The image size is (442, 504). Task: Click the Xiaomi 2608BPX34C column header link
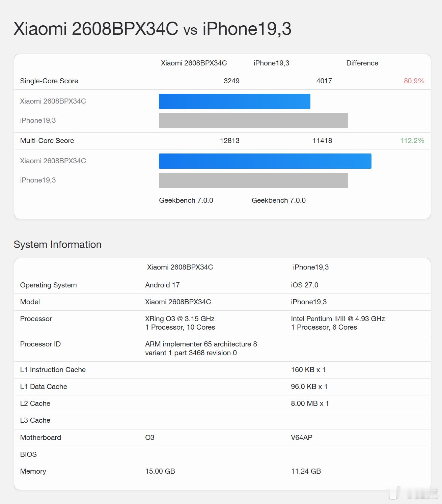pos(194,63)
